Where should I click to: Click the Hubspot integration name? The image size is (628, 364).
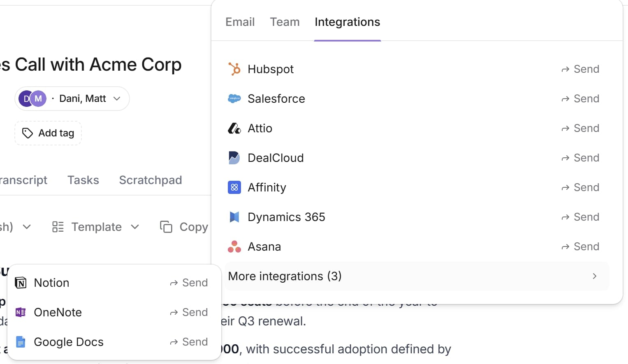click(271, 69)
